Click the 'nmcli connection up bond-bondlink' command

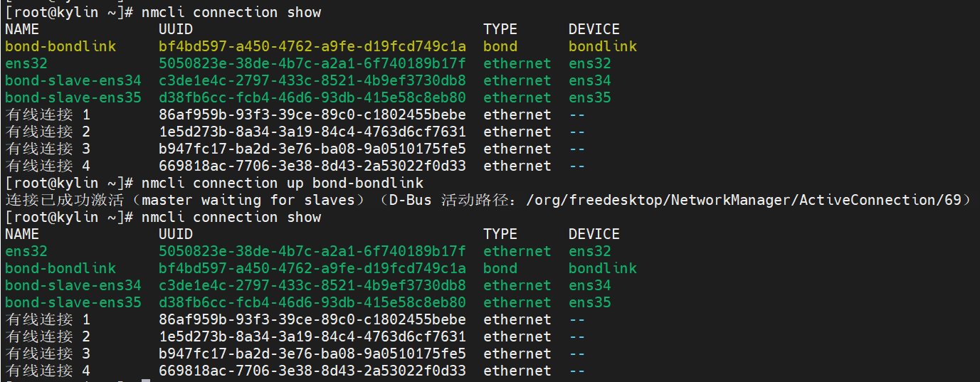282,183
